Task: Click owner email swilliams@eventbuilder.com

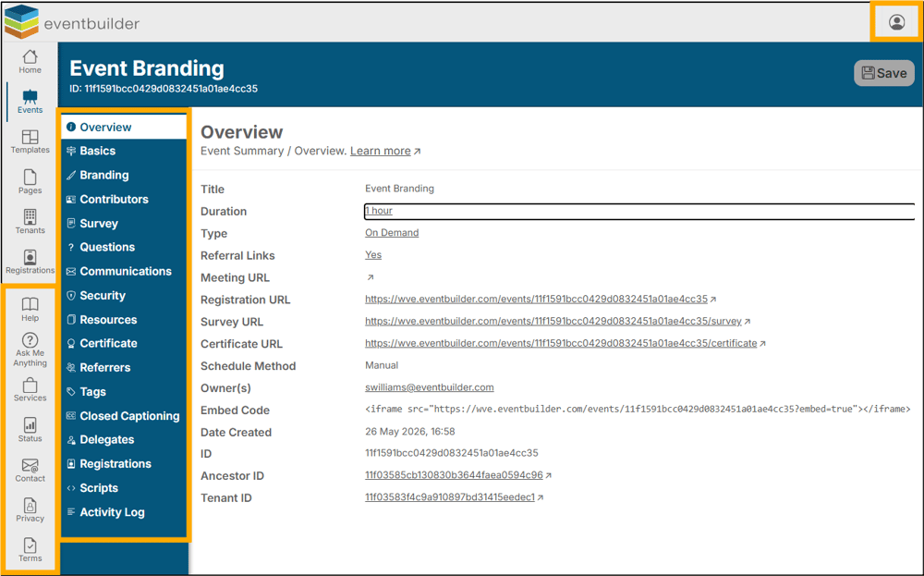Action: 429,387
